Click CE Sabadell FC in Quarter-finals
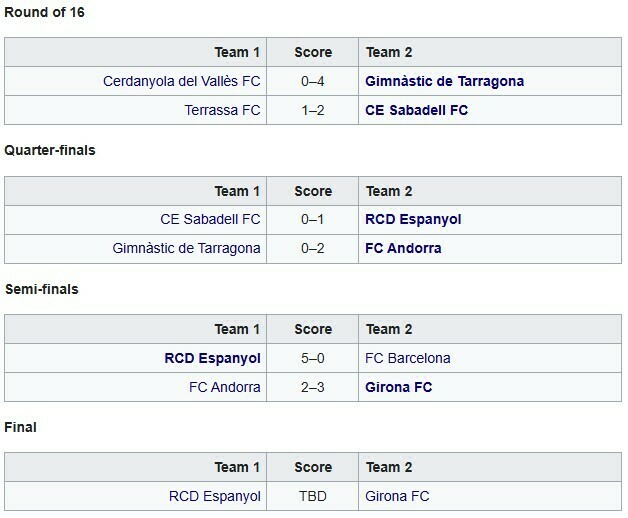628x518 pixels. click(210, 219)
